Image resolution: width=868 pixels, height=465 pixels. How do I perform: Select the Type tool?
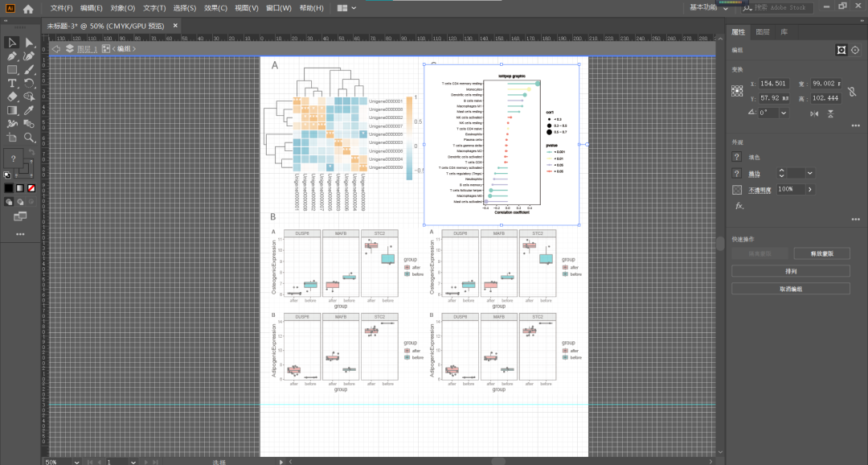tap(11, 83)
